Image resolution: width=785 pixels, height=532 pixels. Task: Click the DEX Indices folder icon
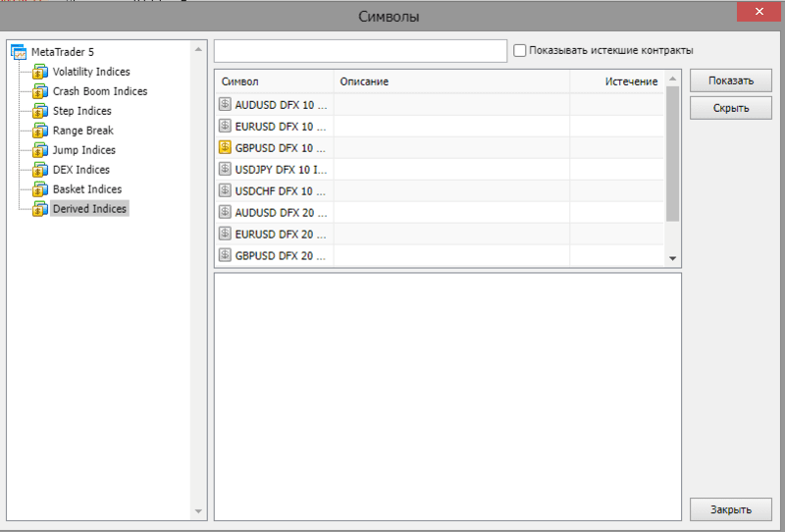click(x=40, y=170)
